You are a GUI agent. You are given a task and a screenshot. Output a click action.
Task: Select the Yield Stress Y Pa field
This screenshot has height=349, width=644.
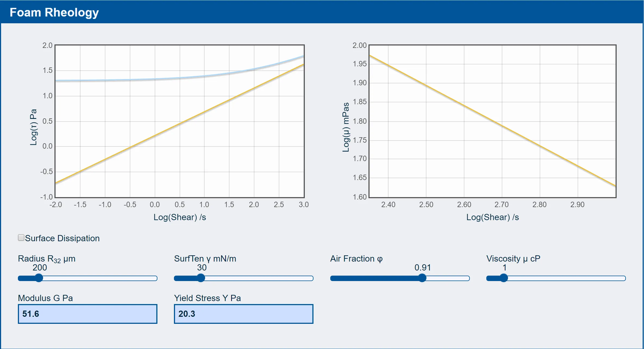click(x=244, y=314)
